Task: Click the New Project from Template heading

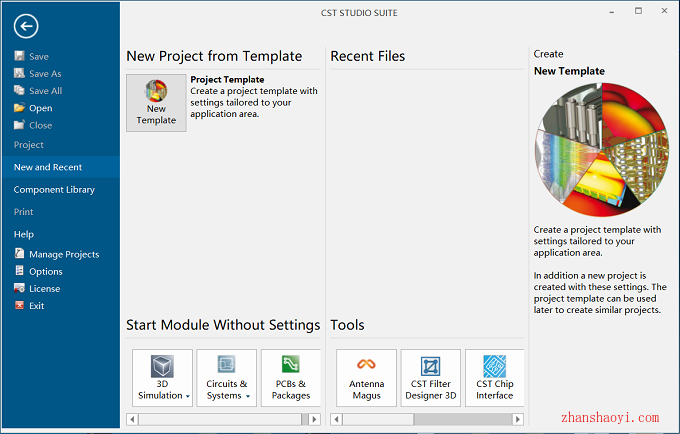Action: pos(214,56)
